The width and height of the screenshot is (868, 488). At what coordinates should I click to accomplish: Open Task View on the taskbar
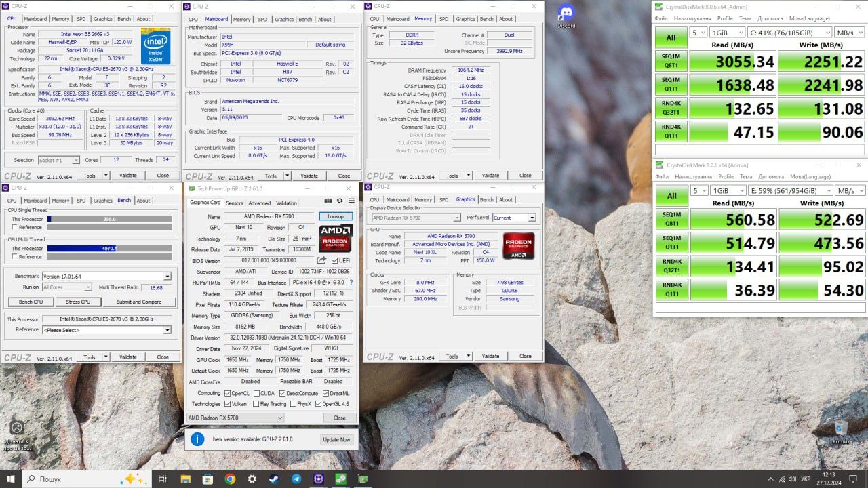pyautogui.click(x=163, y=479)
